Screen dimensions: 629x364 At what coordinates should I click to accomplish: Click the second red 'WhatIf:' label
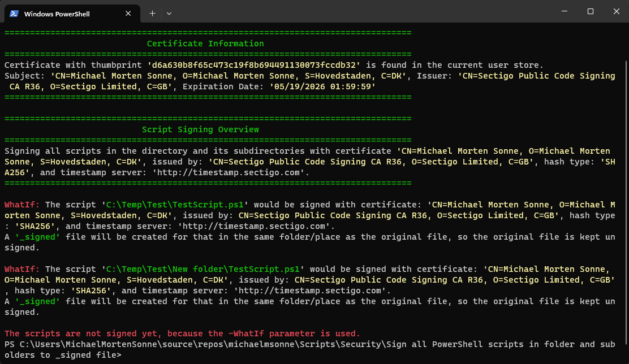(22, 269)
